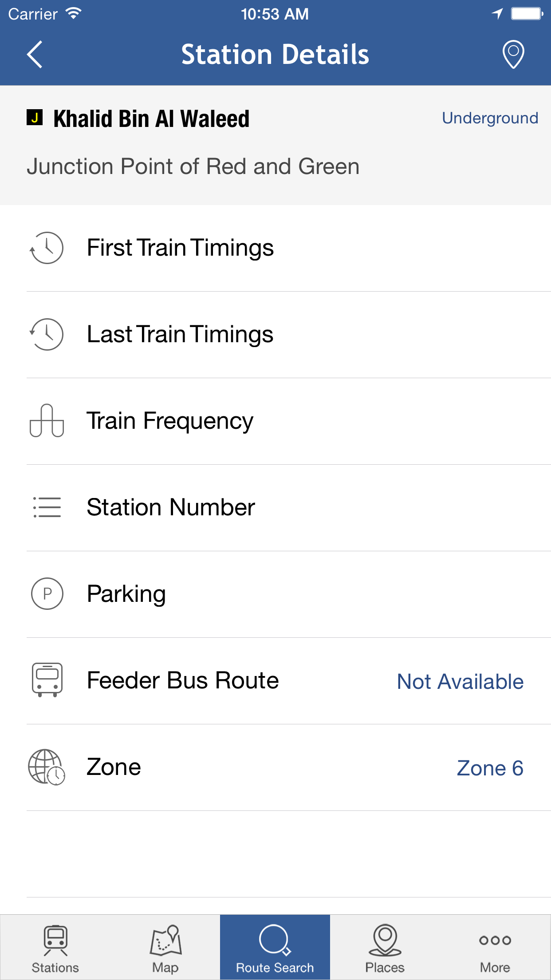This screenshot has height=980, width=551.
Task: Tap the Zone 6 value
Action: pyautogui.click(x=490, y=768)
